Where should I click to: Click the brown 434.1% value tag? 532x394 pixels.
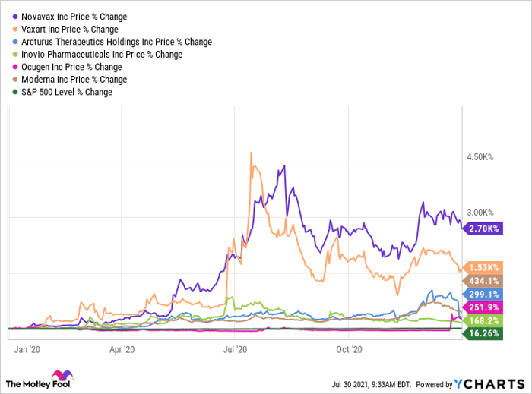[x=482, y=281]
